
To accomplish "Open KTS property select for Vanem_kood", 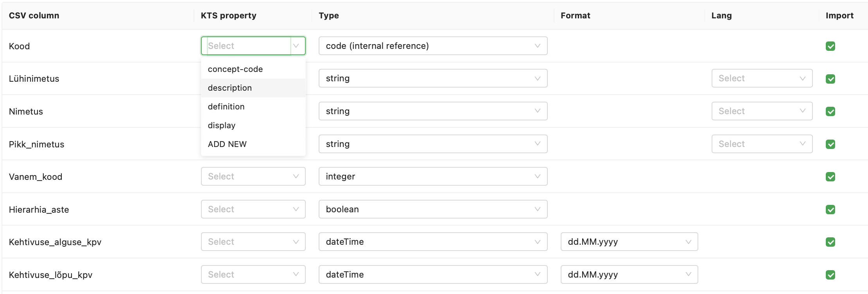I will (253, 177).
